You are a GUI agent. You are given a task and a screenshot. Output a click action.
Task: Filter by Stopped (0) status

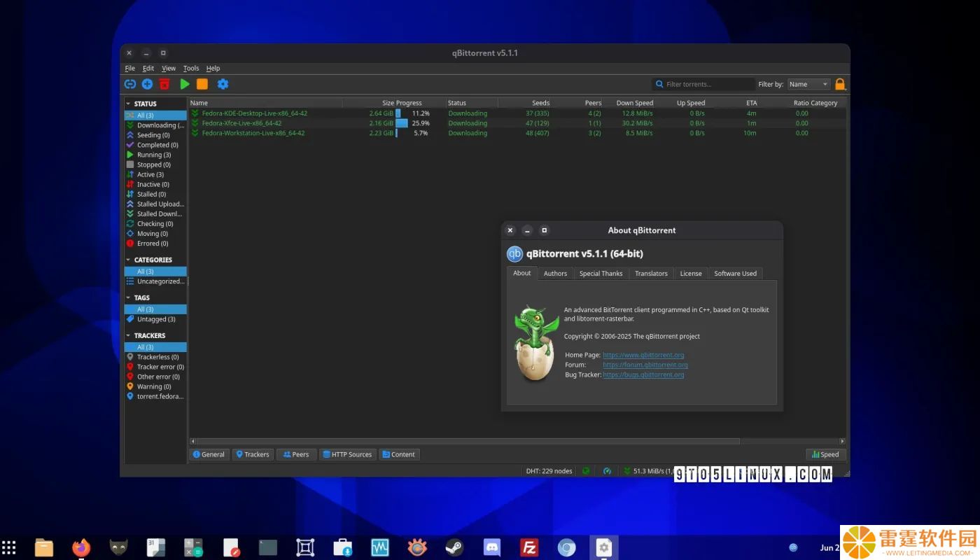point(155,164)
